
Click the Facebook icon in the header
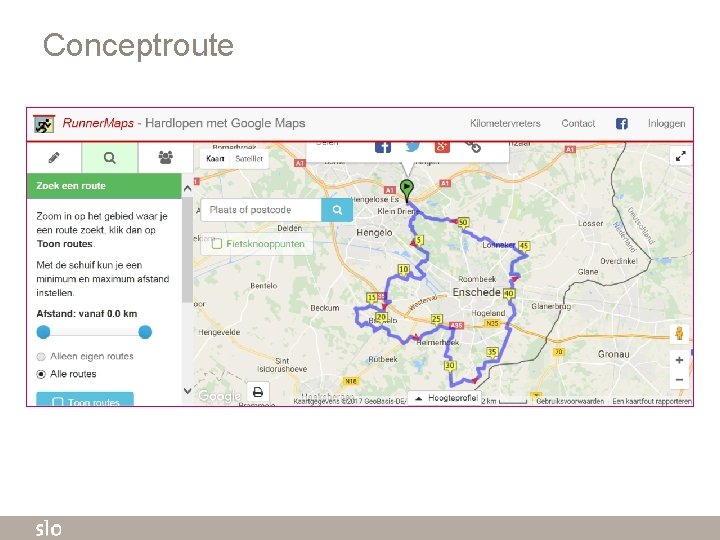coord(621,124)
